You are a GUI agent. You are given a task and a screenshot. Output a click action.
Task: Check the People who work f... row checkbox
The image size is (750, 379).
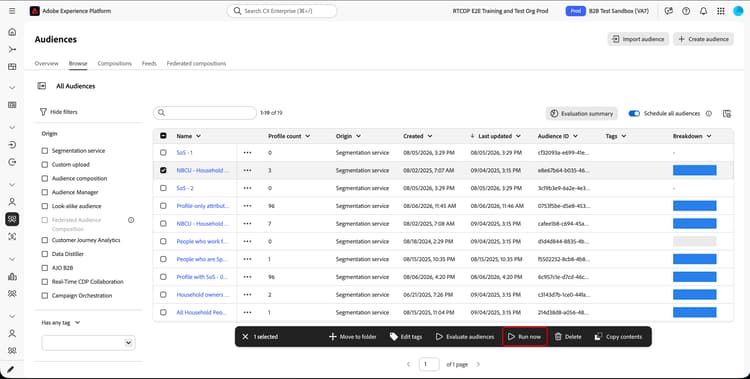pos(163,241)
